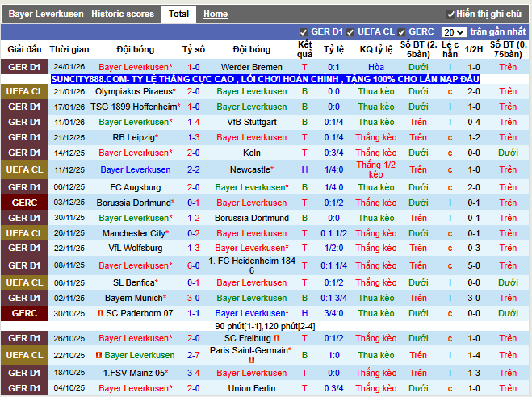Image resolution: width=532 pixels, height=397 pixels.
Task: Click the 1-0 score versus Werder Bremen
Action: click(x=194, y=67)
